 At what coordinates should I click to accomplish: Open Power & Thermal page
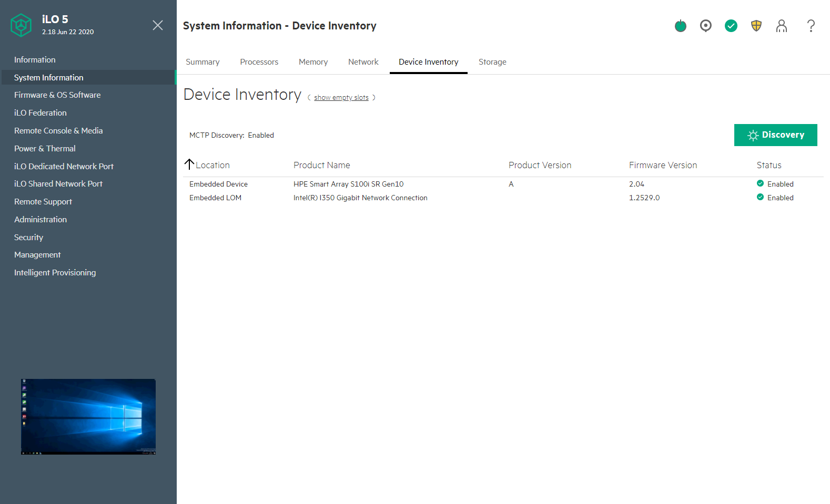click(x=45, y=149)
